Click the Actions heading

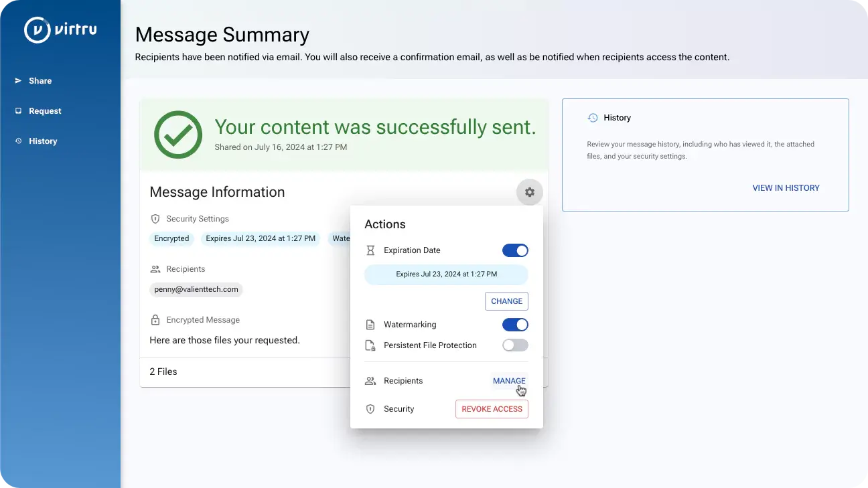point(385,224)
